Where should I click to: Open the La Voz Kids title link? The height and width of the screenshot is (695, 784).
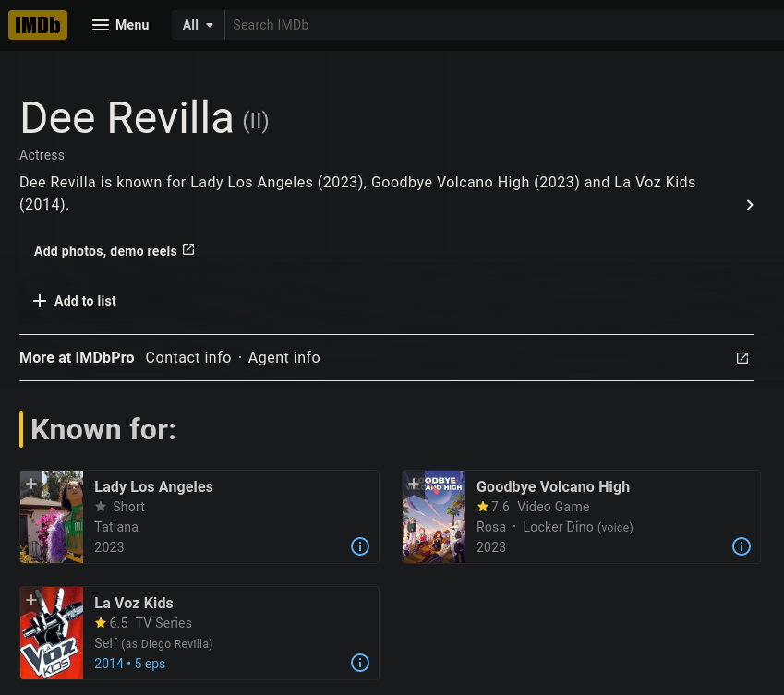pos(134,603)
